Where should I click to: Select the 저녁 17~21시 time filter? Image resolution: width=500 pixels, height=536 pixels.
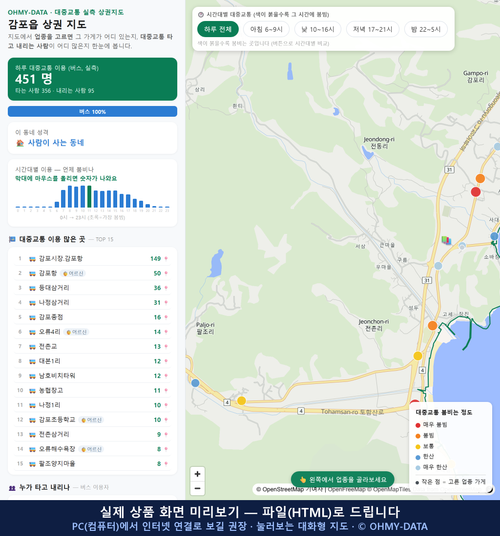click(373, 29)
